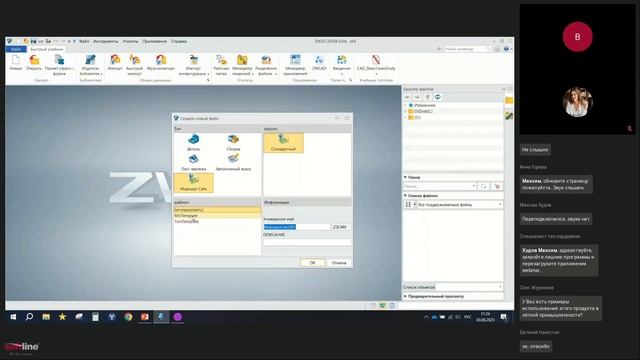
Task: Click the taskbar search magnifier
Action: tap(29, 317)
